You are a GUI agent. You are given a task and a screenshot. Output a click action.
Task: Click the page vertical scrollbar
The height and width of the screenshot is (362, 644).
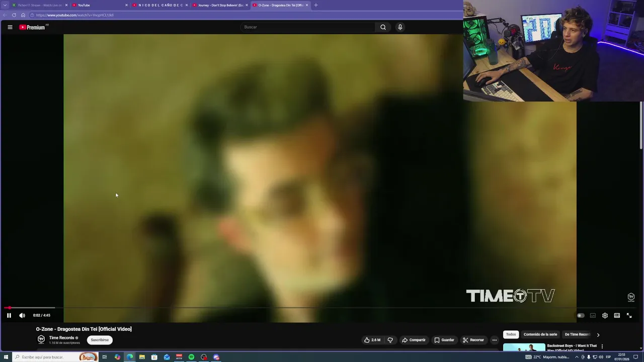coord(641,126)
